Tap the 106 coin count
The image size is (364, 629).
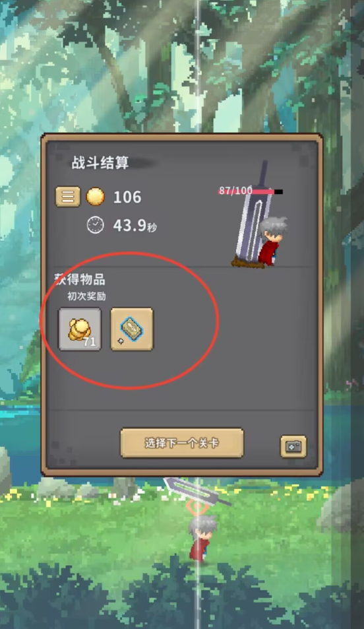coord(127,197)
